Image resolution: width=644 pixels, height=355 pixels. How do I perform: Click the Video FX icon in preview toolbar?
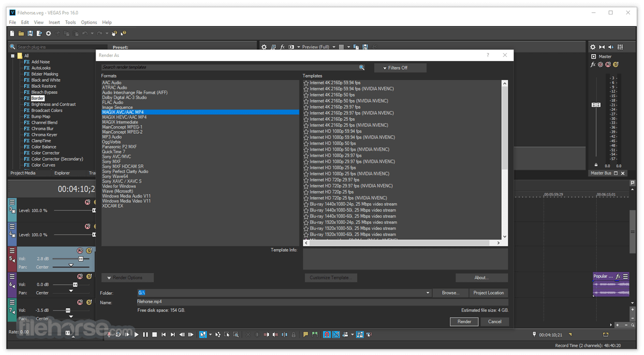[x=282, y=47]
